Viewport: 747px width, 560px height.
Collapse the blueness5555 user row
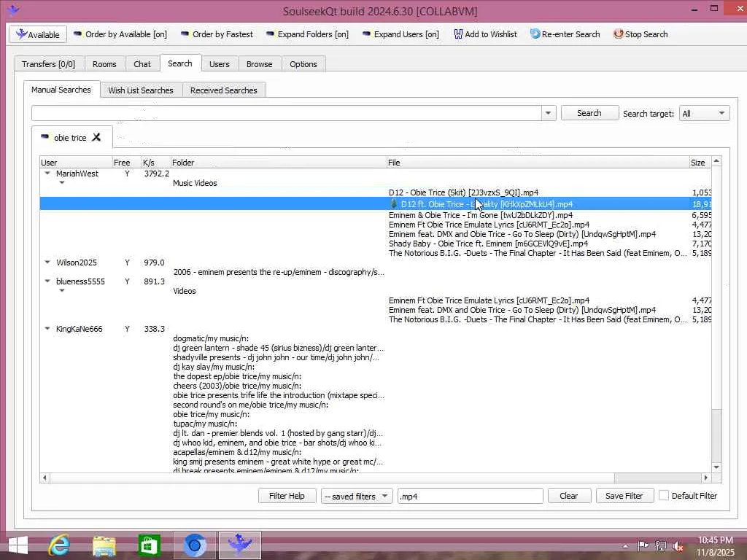47,281
